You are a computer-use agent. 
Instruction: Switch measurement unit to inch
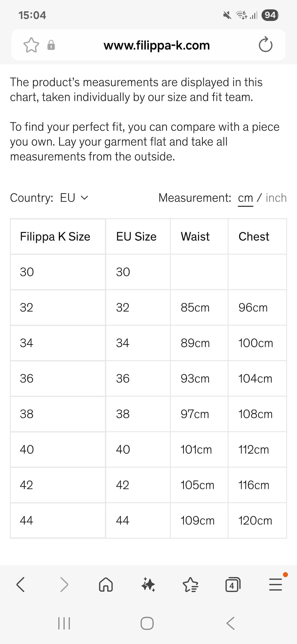tap(276, 198)
